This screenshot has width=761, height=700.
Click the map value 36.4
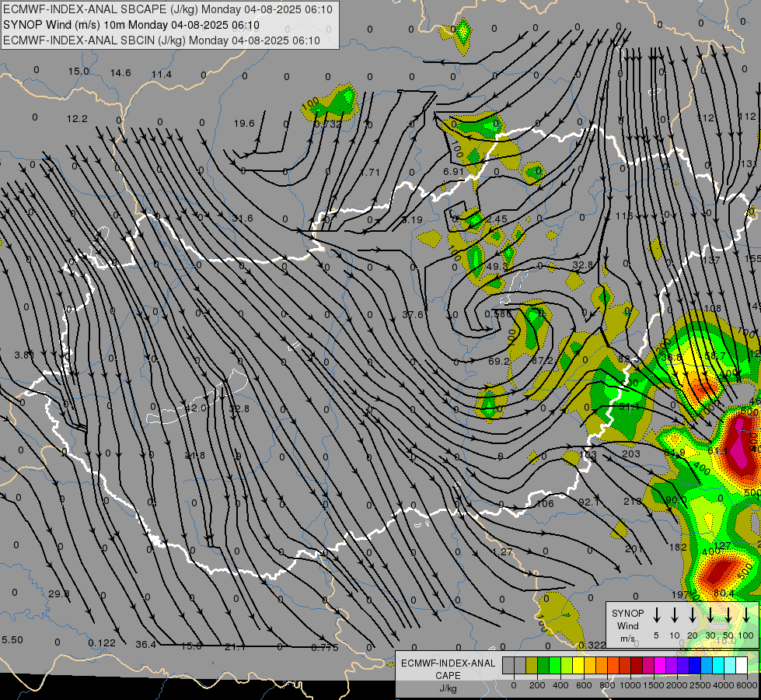click(145, 645)
